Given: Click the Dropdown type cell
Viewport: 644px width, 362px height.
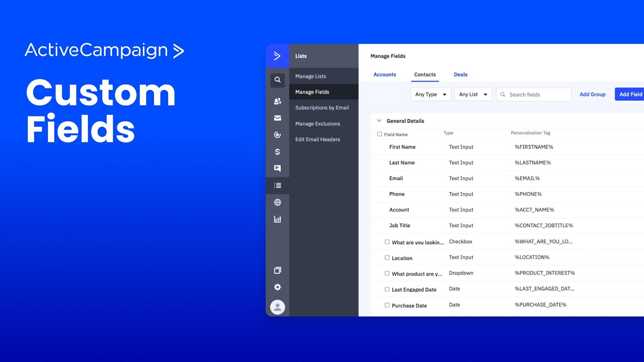Looking at the screenshot, I should coord(461,273).
